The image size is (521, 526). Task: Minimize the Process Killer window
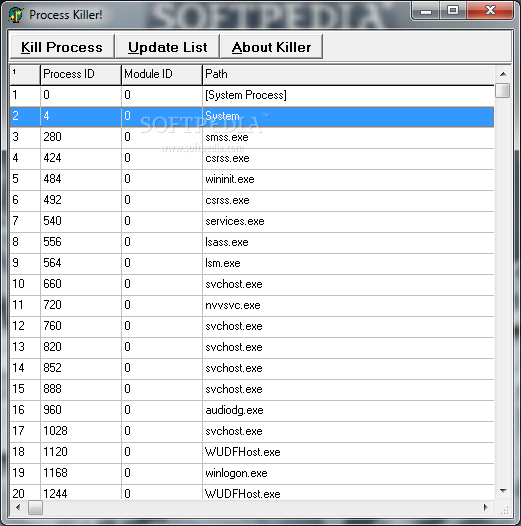pos(426,11)
